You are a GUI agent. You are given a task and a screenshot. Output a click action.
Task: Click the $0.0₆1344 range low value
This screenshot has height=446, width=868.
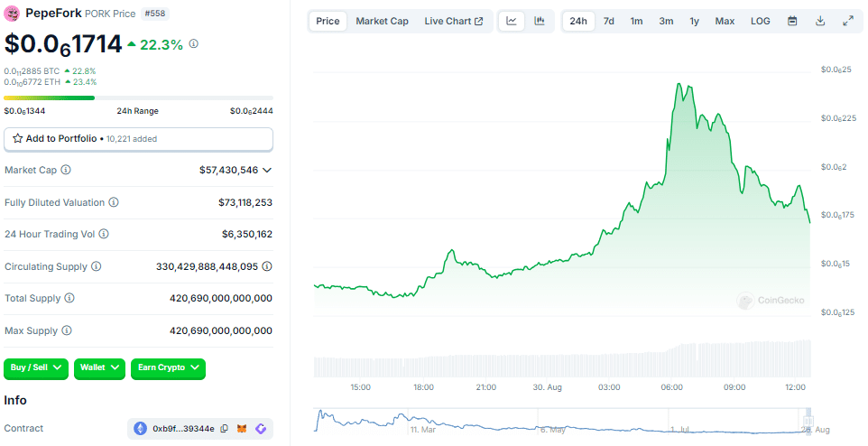(x=24, y=111)
